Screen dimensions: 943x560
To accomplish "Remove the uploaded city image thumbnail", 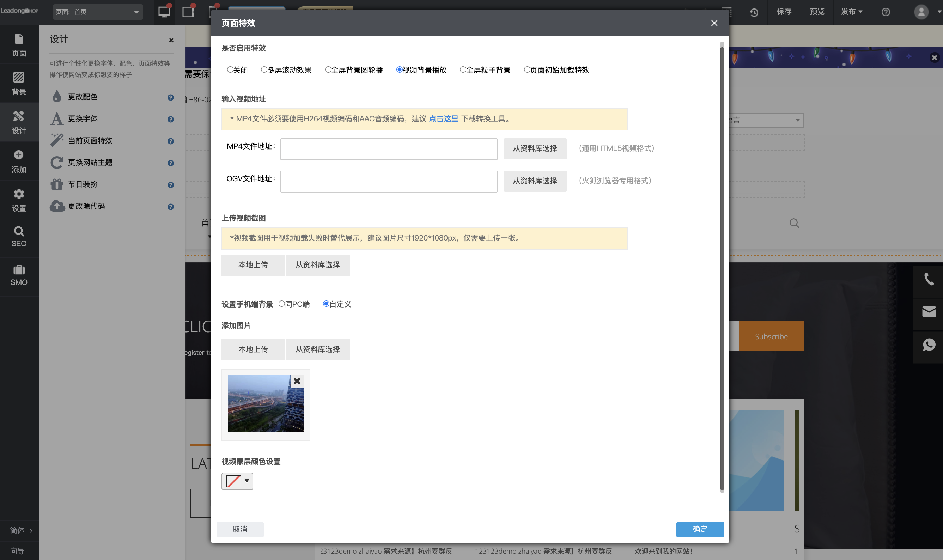I will point(297,381).
